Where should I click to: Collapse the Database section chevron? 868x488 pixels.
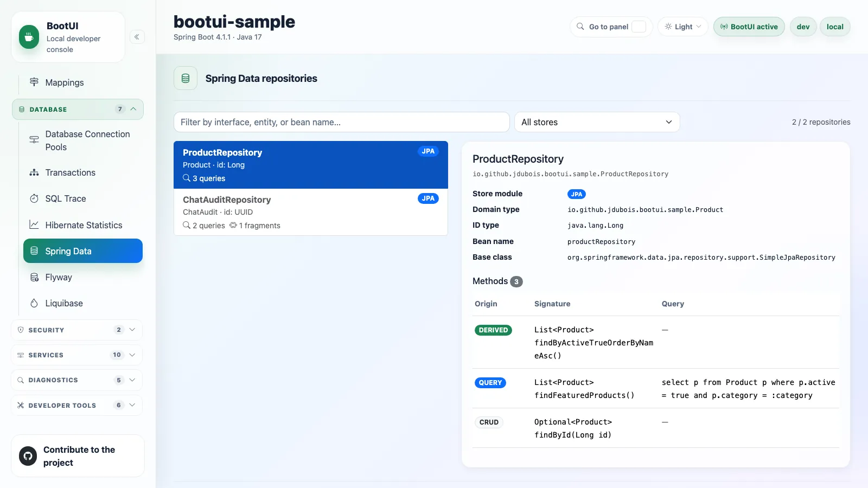pos(133,109)
